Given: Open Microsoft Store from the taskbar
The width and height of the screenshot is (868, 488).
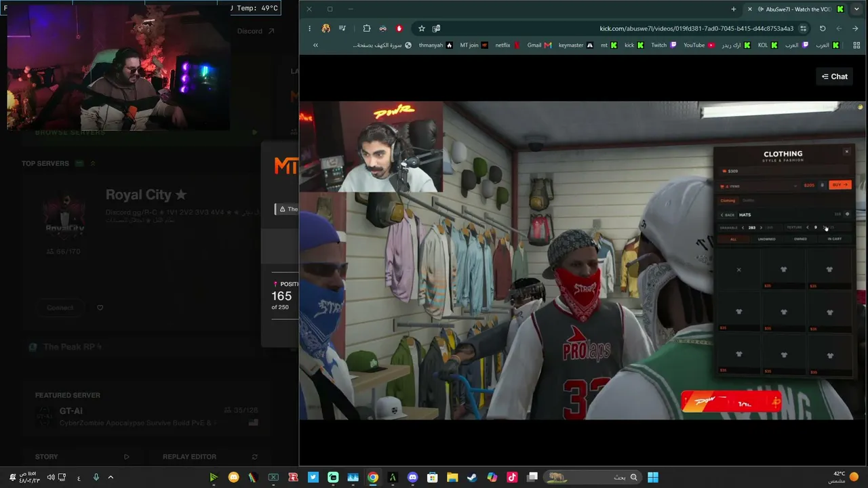Looking at the screenshot, I should click(433, 477).
